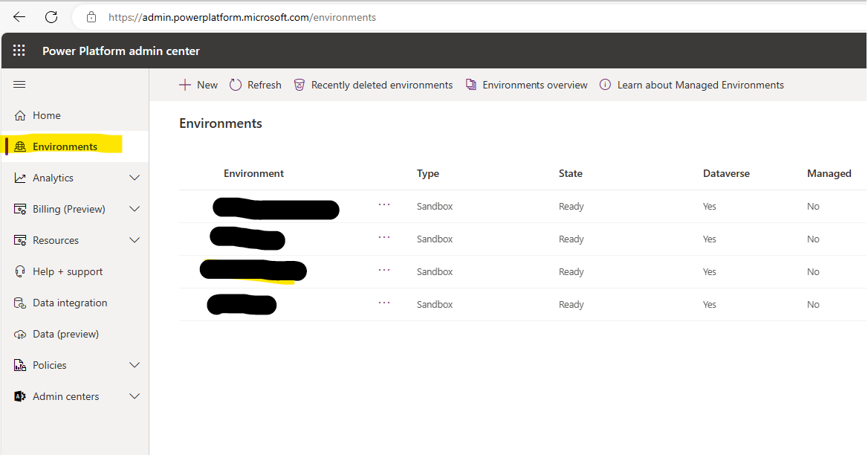Go to Home in navigation
Viewport: 868px width, 455px height.
47,115
